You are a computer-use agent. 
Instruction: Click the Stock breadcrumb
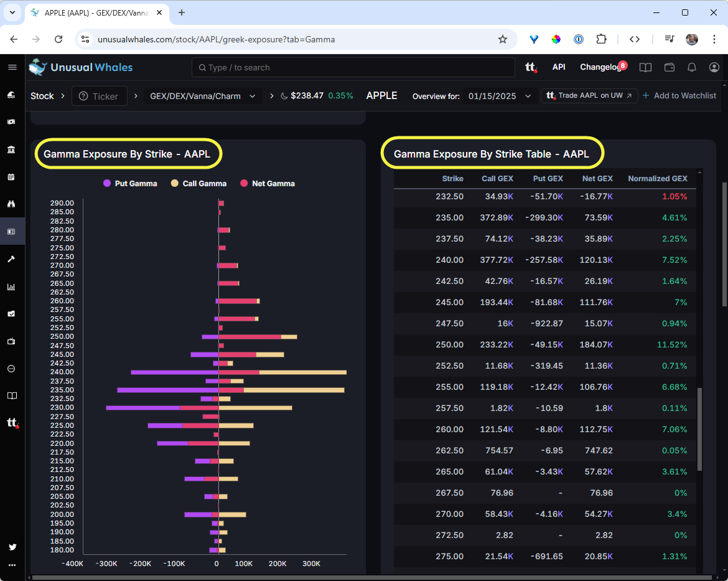point(42,97)
